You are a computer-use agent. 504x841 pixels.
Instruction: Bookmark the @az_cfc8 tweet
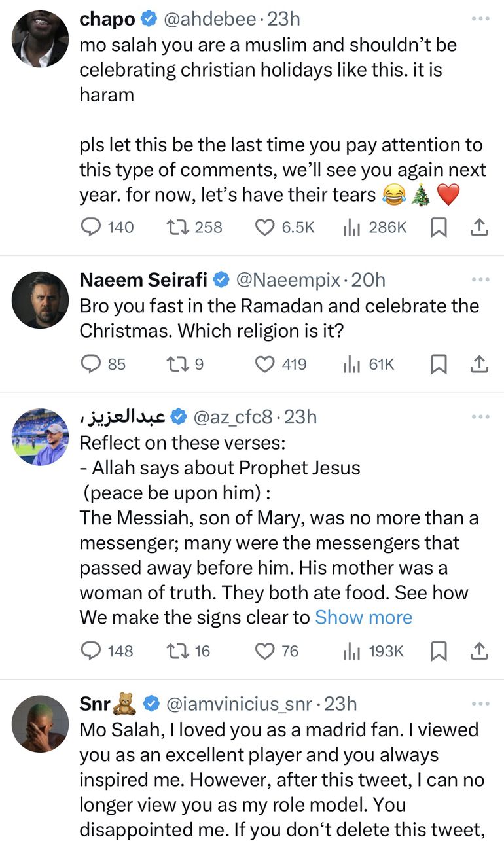click(x=440, y=651)
